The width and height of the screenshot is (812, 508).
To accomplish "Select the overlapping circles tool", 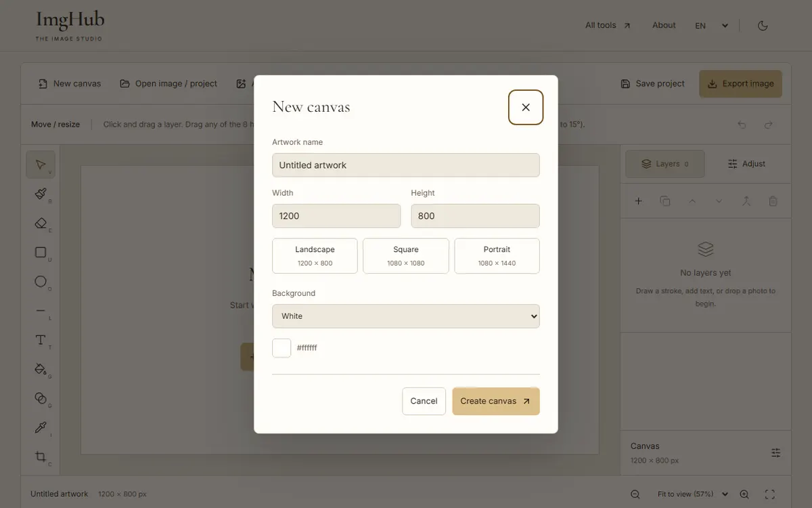I will [x=41, y=398].
